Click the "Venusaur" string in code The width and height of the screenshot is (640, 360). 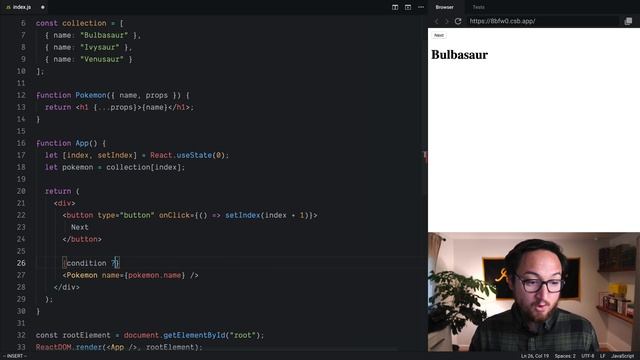point(102,60)
